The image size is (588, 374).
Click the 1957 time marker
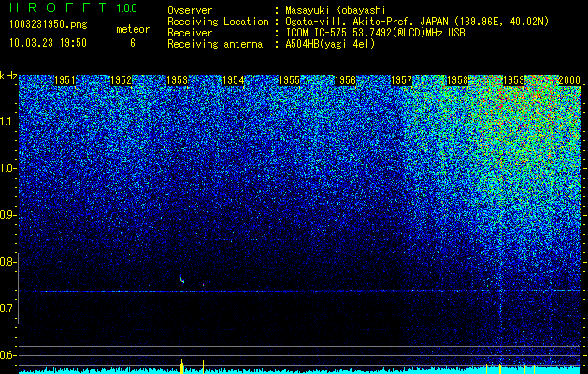[x=401, y=80]
